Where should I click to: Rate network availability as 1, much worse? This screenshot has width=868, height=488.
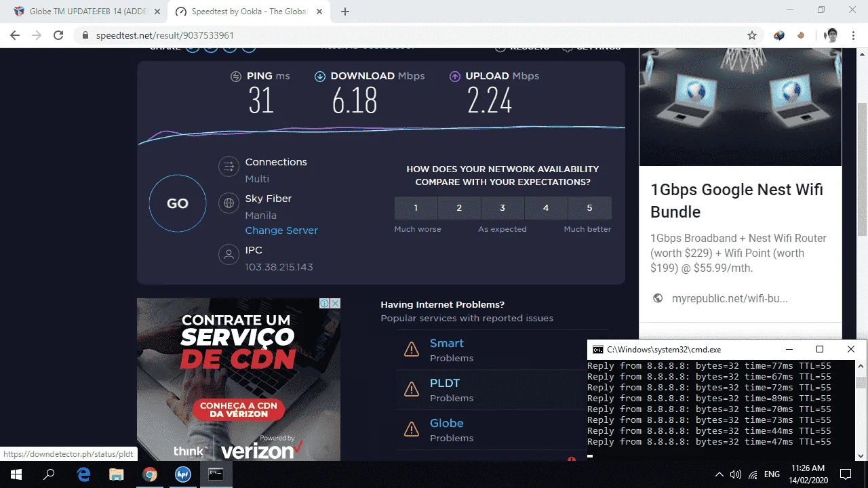click(416, 208)
